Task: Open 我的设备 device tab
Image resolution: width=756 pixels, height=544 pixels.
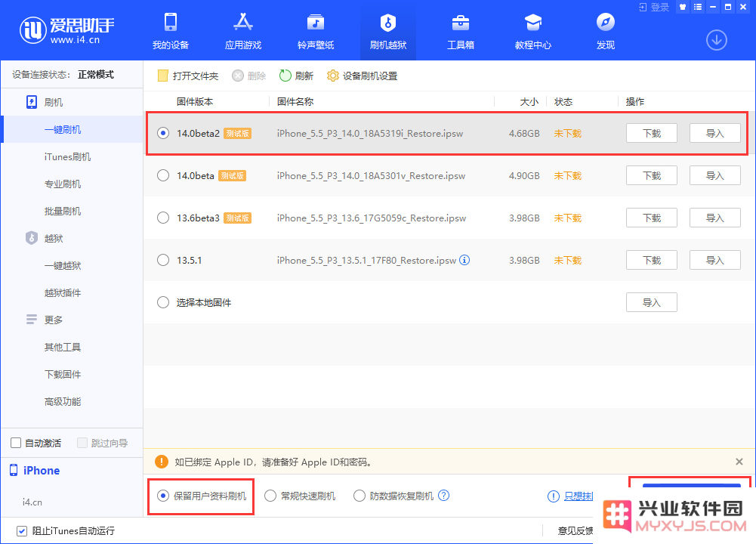Action: (x=171, y=32)
